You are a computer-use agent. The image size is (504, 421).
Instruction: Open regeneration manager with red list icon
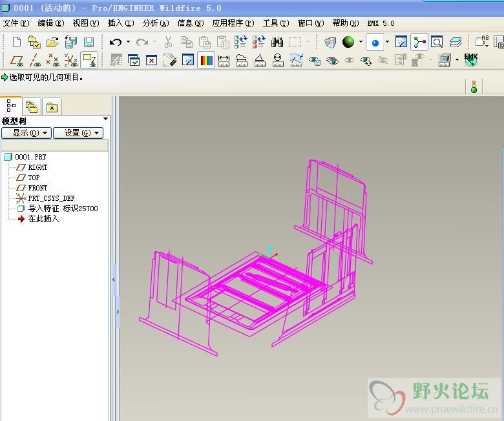click(258, 42)
